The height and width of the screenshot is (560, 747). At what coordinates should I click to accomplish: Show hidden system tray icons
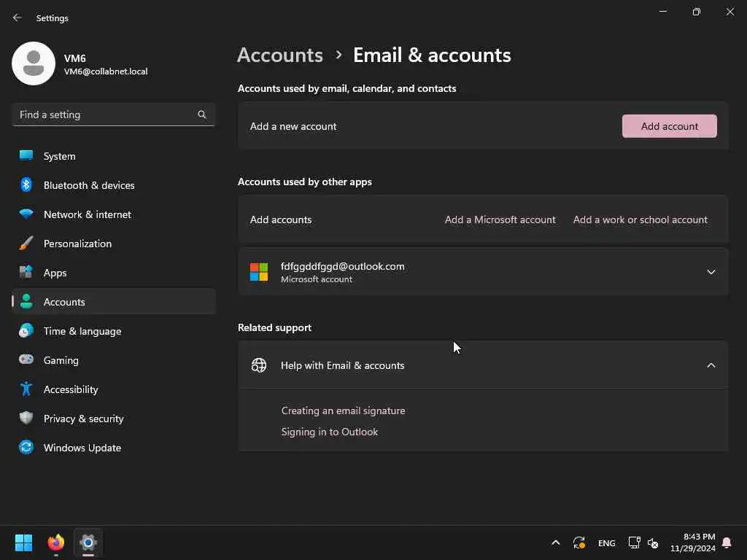(555, 542)
